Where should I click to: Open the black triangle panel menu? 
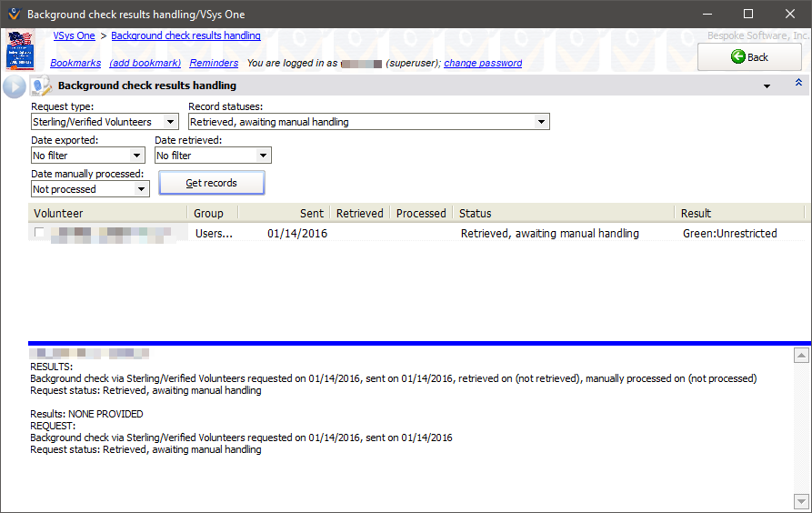coord(767,85)
